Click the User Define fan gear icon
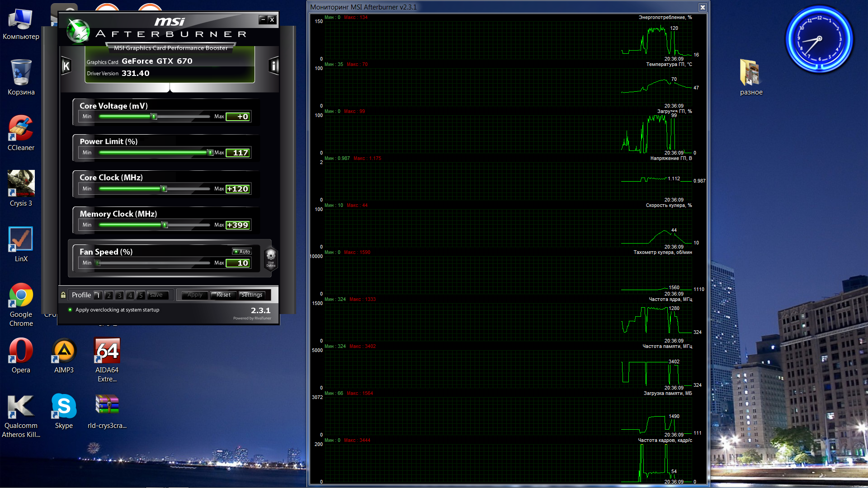Screen dimensions: 868x488 (x=271, y=257)
